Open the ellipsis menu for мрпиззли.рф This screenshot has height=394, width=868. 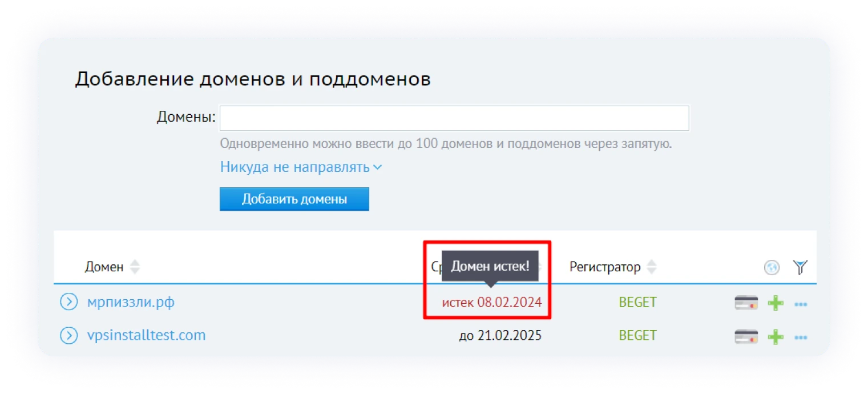point(801,305)
